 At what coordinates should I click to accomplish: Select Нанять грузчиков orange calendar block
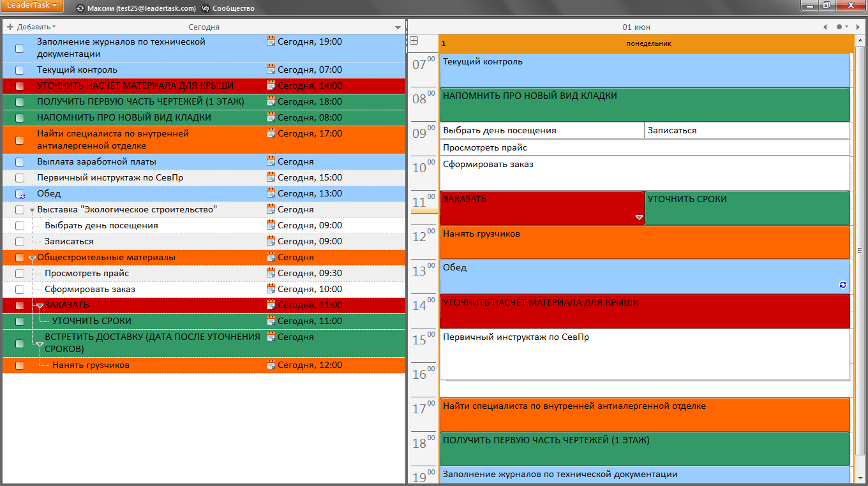click(645, 242)
